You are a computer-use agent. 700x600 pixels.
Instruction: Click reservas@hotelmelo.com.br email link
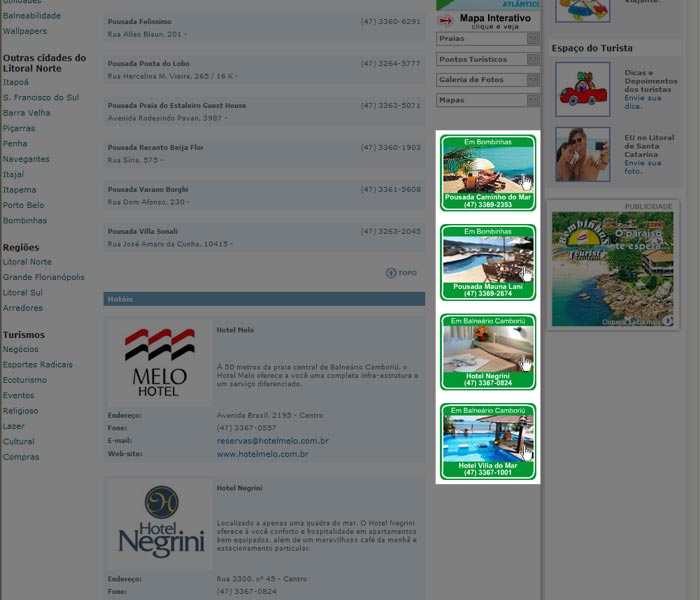tap(272, 441)
